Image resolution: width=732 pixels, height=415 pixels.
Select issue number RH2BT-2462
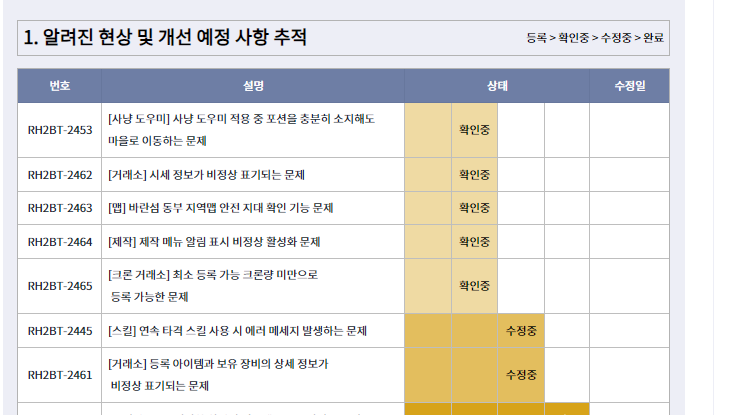(x=60, y=175)
